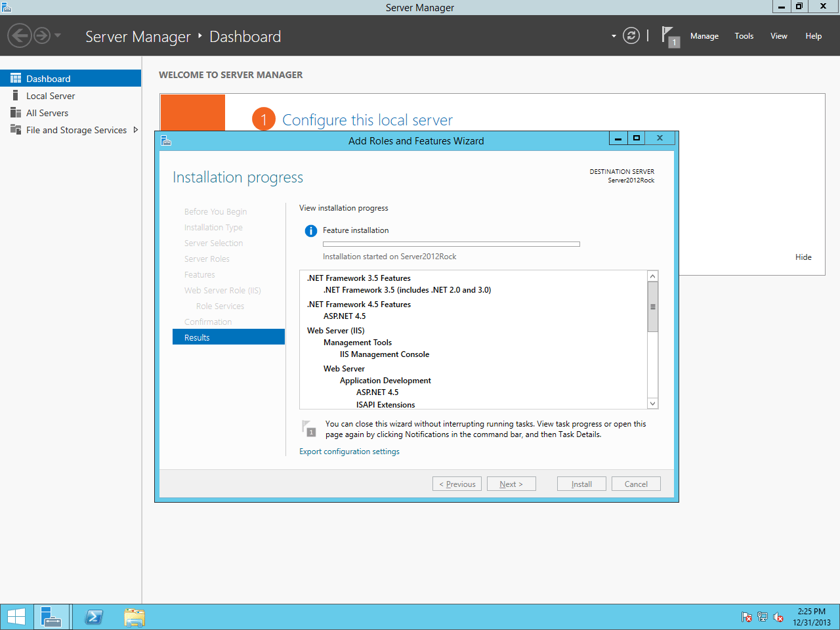Click Export configuration settings link

point(349,451)
